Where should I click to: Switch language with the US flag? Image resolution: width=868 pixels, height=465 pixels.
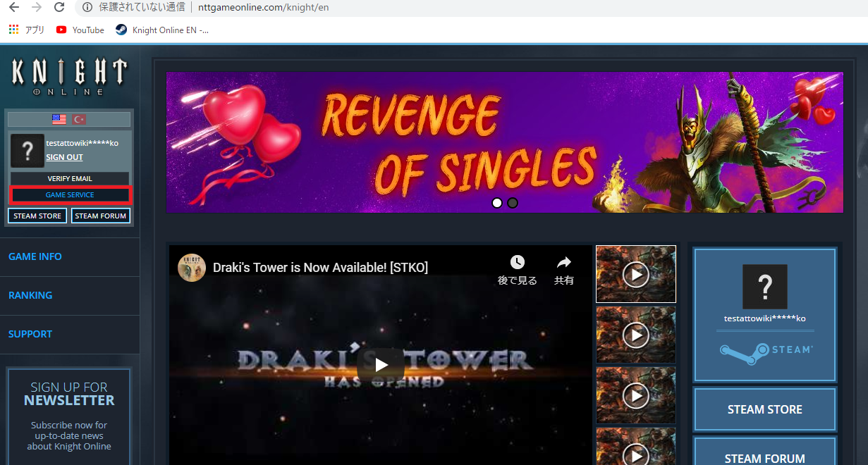coord(59,119)
